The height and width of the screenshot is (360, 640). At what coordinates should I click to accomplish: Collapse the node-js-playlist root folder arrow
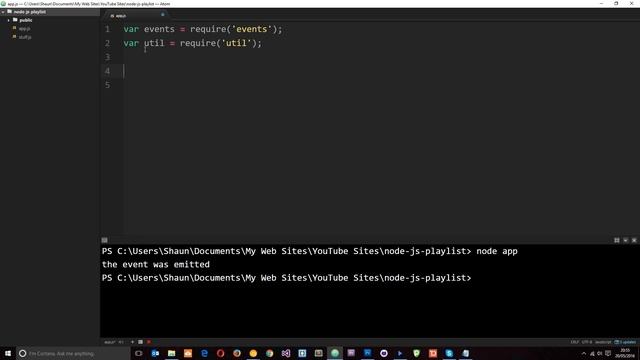(x=3, y=12)
